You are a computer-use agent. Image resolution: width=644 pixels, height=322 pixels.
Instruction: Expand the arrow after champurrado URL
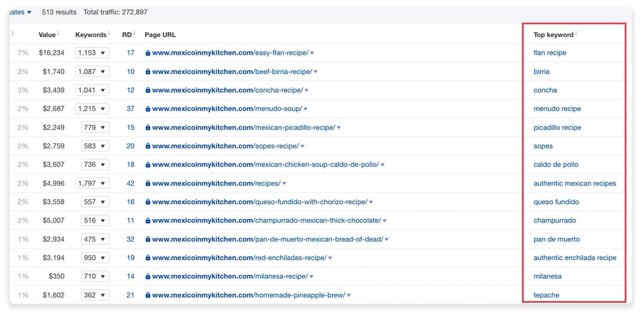384,221
